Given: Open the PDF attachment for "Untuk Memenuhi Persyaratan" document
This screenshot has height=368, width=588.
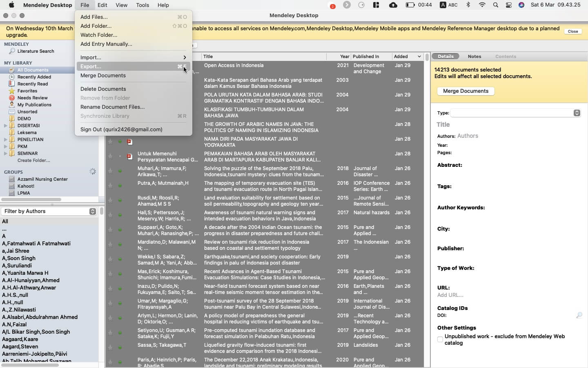Looking at the screenshot, I should pyautogui.click(x=129, y=157).
